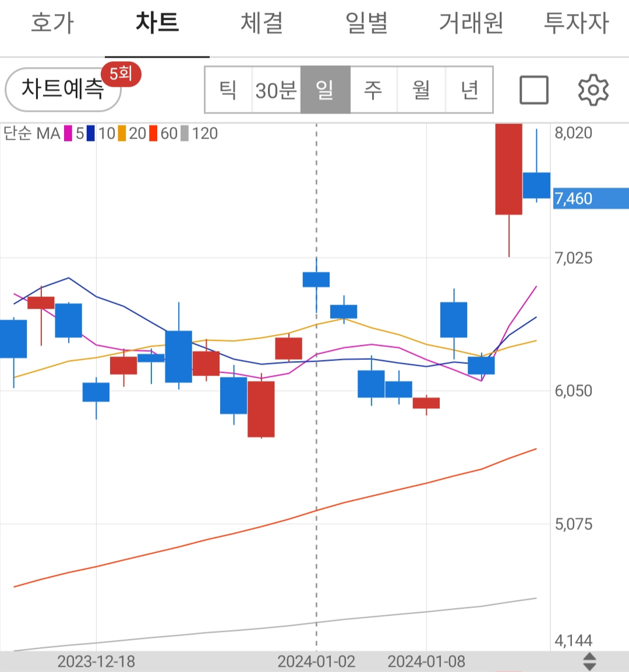This screenshot has height=672, width=629.
Task: Select the 30분 chart interval
Action: click(276, 90)
